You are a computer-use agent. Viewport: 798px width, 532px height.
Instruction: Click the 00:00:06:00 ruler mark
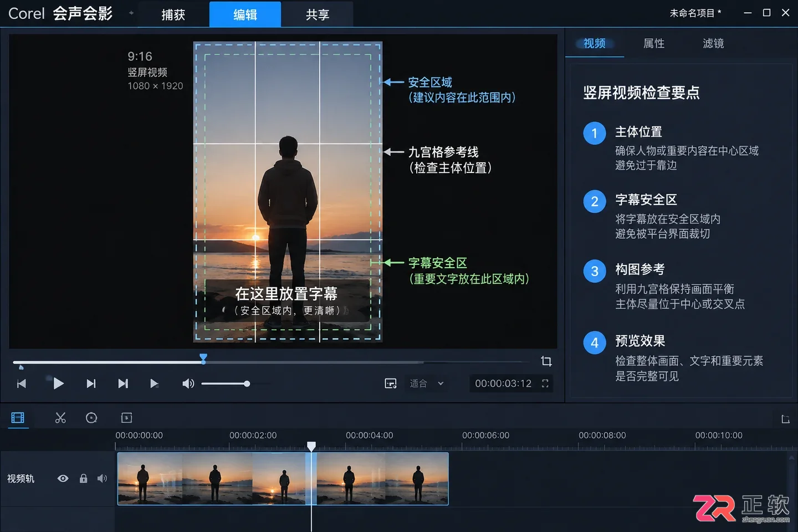(485, 436)
